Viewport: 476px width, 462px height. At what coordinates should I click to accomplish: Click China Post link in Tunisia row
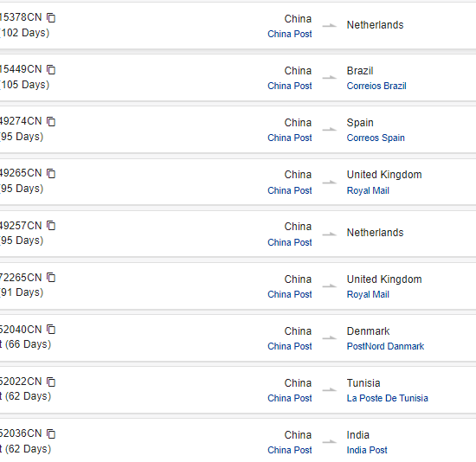290,398
